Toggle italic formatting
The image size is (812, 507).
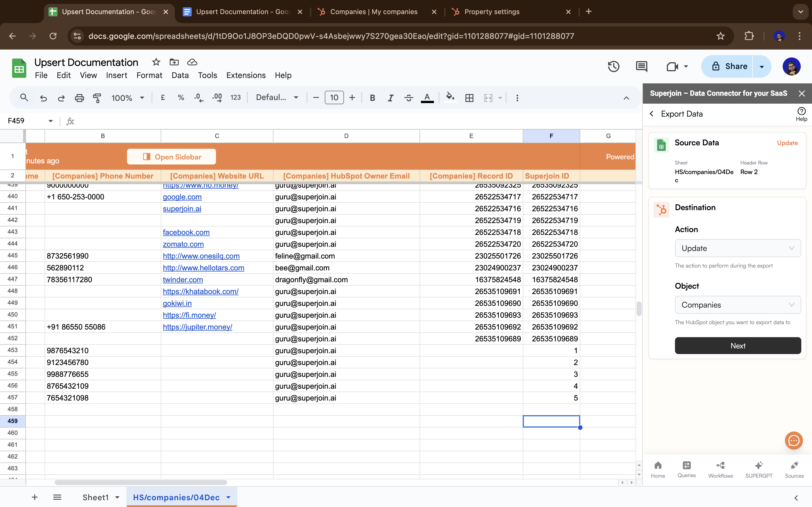click(x=390, y=98)
